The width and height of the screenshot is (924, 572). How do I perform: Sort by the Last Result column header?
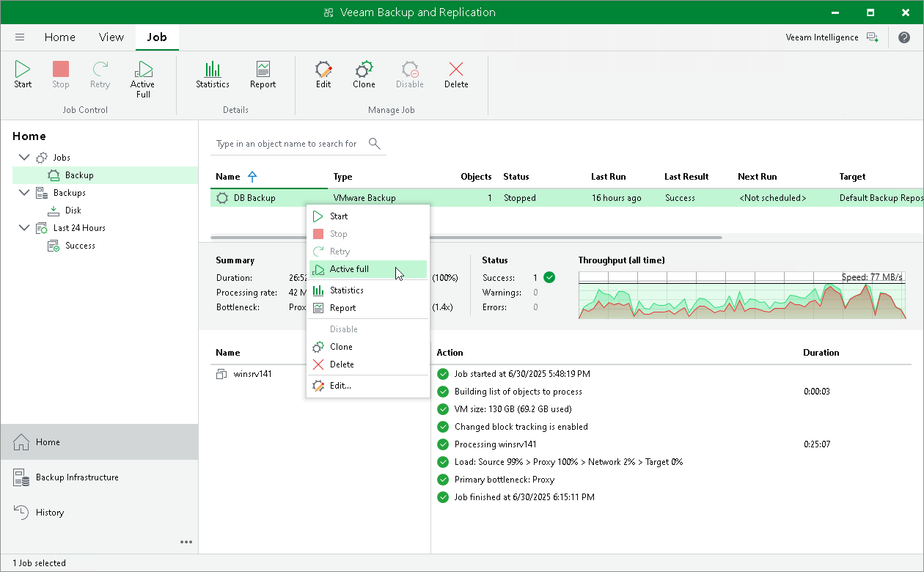[x=686, y=177]
